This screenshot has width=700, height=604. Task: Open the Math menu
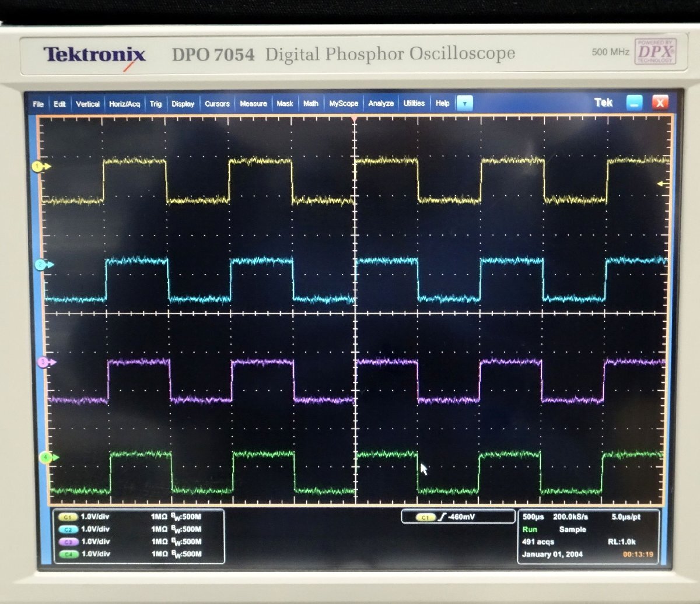[311, 104]
